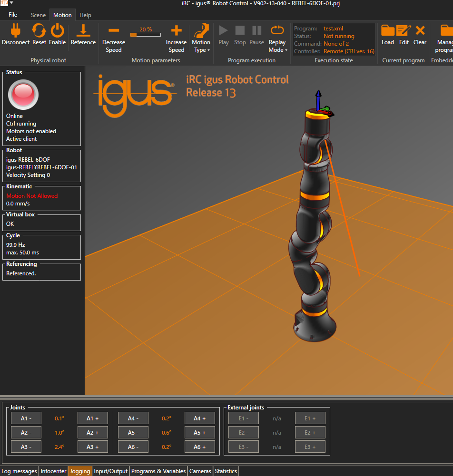This screenshot has width=453, height=476.
Task: Clear the current program with Clear icon
Action: pos(420,31)
